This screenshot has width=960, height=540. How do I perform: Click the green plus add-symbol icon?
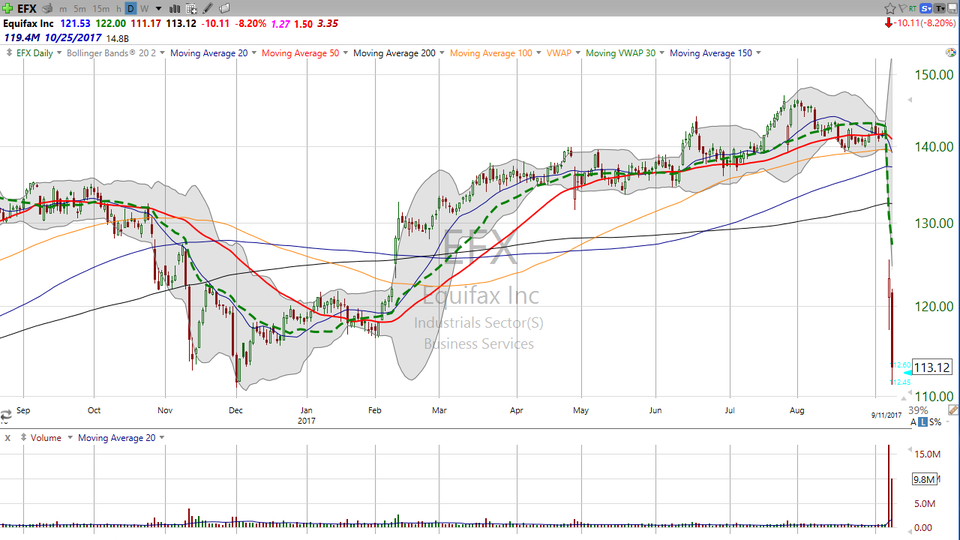tap(7, 9)
